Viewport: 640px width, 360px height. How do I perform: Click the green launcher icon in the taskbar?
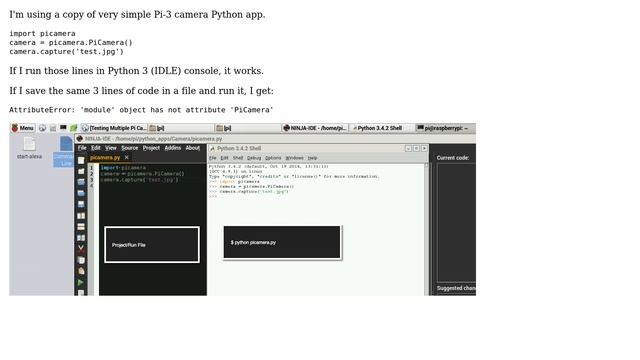tap(73, 128)
